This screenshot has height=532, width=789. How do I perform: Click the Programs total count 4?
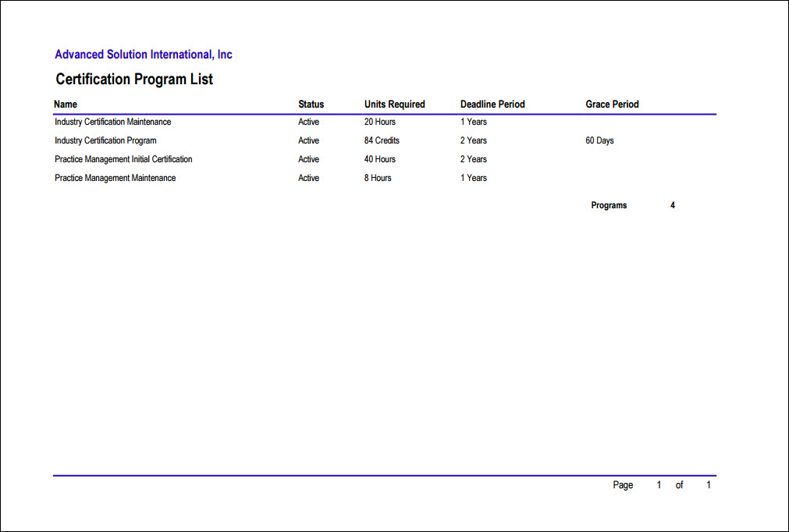click(672, 205)
